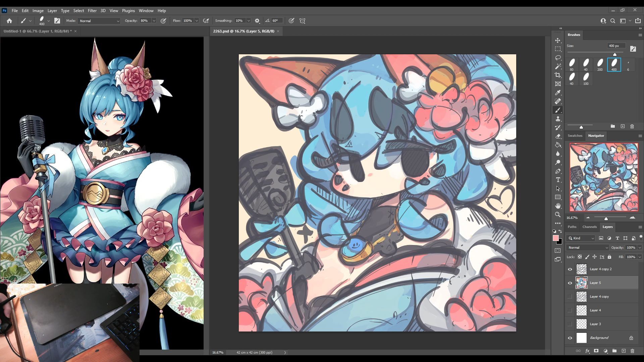Select the Paint Bucket tool
The image size is (644, 362).
pyautogui.click(x=558, y=145)
